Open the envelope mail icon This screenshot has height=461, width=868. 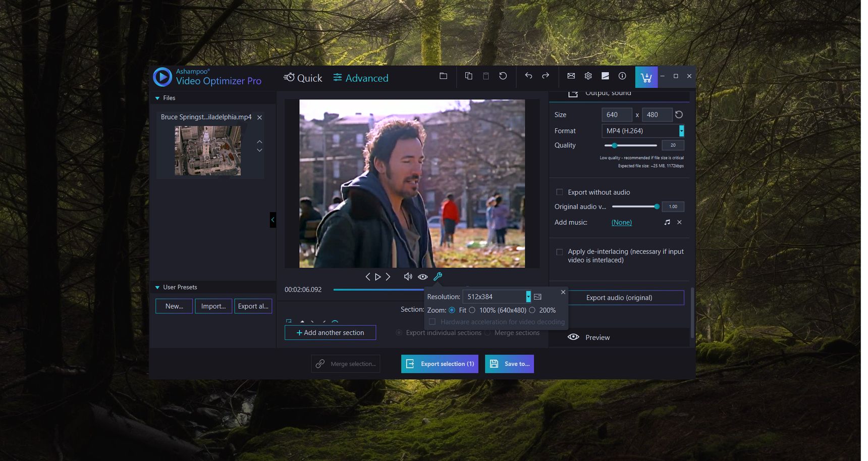571,76
